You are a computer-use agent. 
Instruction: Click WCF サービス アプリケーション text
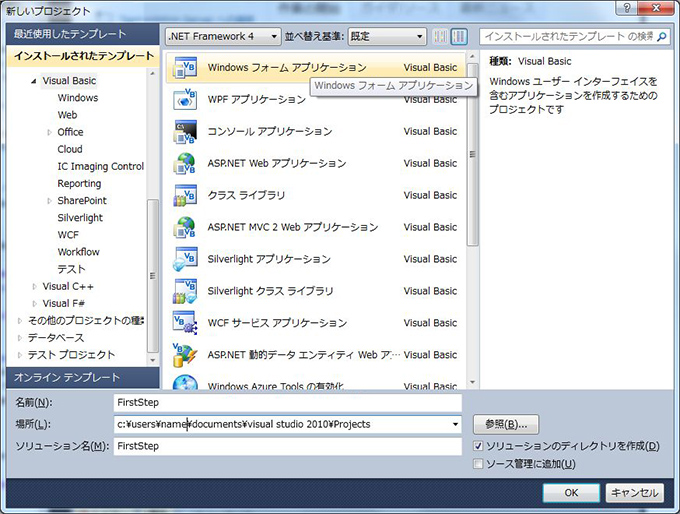(277, 323)
